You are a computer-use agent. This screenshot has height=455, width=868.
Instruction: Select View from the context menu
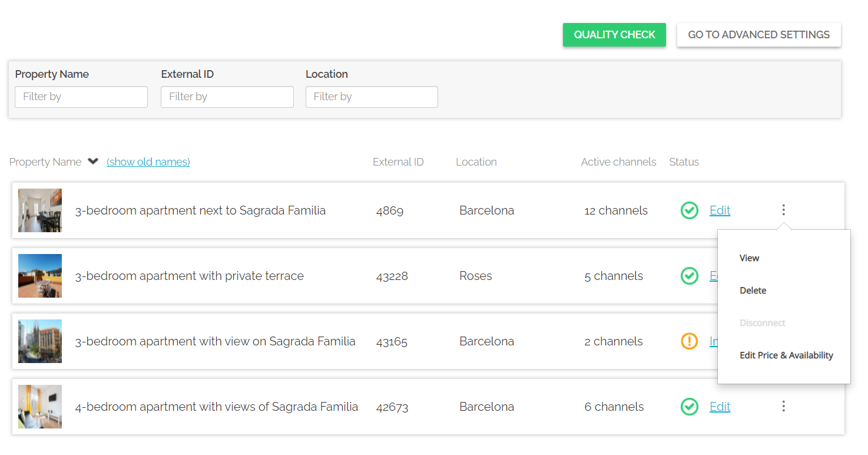[749, 258]
